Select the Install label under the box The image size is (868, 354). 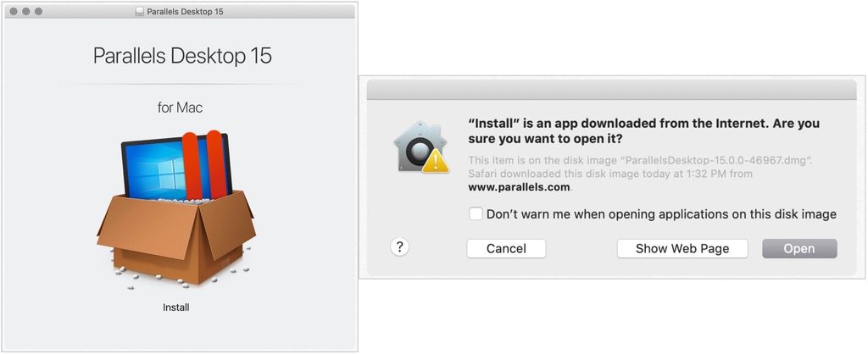tap(176, 307)
